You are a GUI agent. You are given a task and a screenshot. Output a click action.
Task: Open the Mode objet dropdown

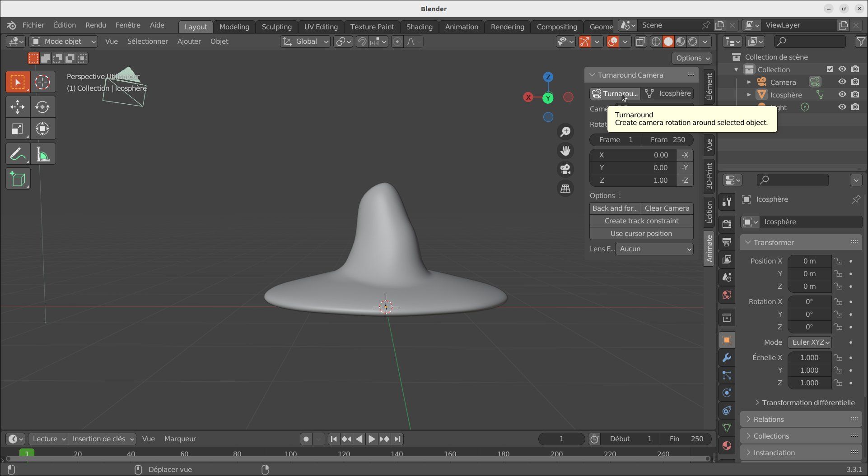point(63,42)
